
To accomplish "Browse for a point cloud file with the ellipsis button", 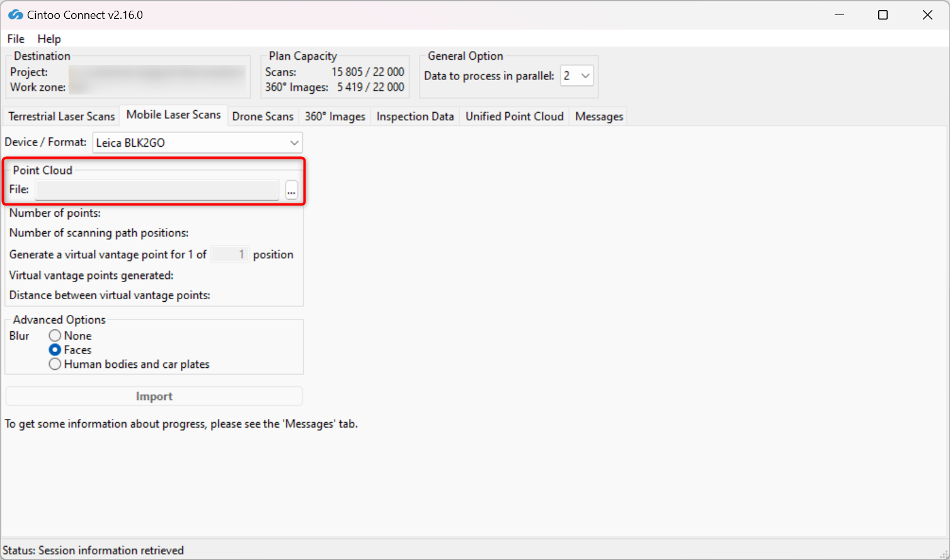I will click(291, 190).
